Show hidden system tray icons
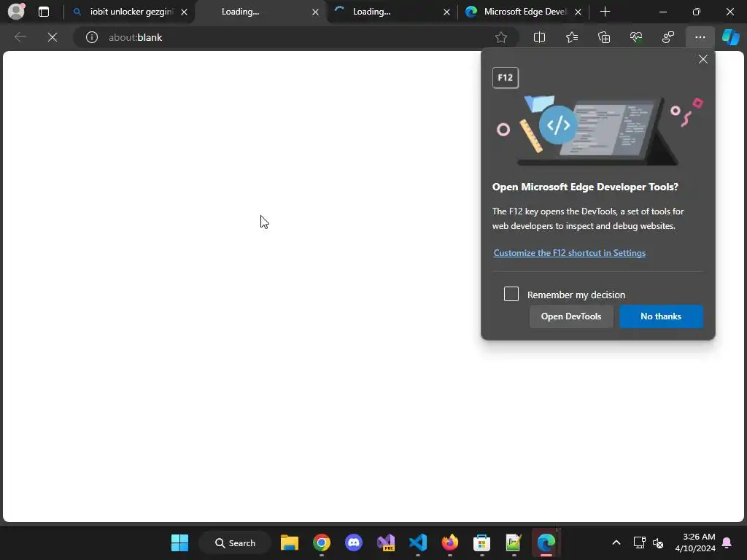Viewport: 747px width, 560px height. click(616, 542)
